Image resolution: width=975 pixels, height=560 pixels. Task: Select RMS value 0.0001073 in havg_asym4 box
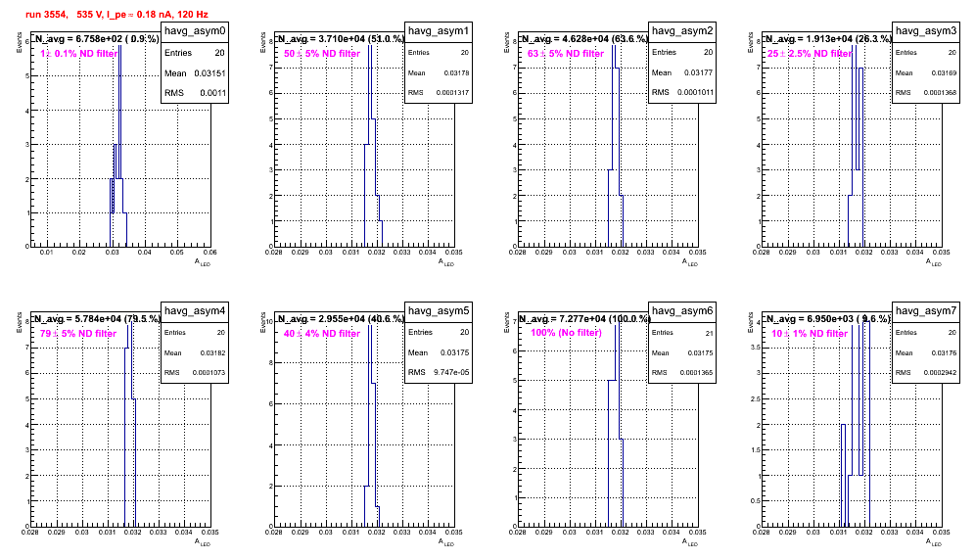pos(209,373)
